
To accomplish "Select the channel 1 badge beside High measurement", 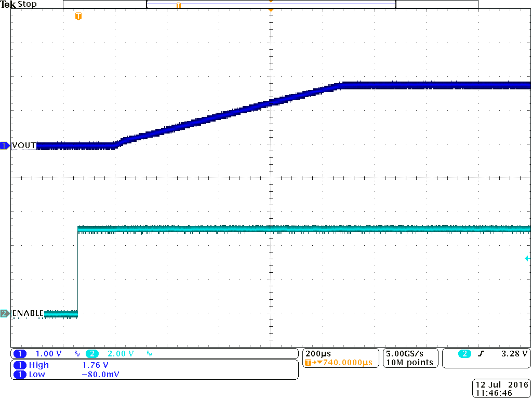I will (20, 365).
